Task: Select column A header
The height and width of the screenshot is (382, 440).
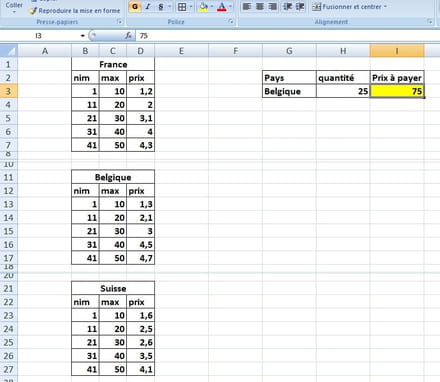Action: click(44, 51)
